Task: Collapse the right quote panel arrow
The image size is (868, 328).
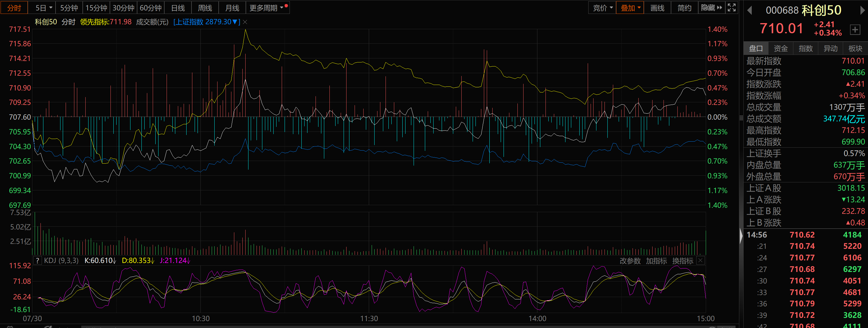Action: point(741,236)
